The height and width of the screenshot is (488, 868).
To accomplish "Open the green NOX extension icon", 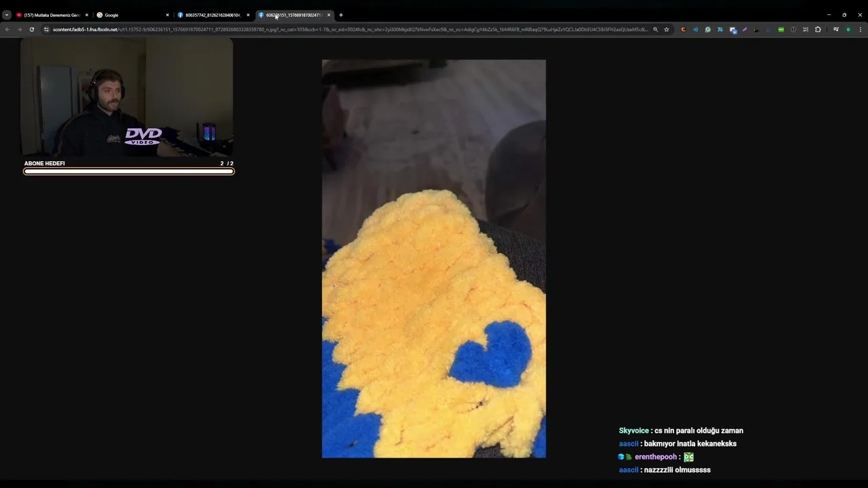I will click(781, 29).
